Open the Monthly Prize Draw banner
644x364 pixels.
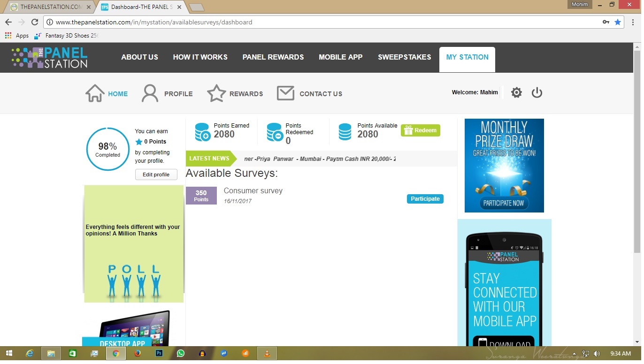pos(504,165)
